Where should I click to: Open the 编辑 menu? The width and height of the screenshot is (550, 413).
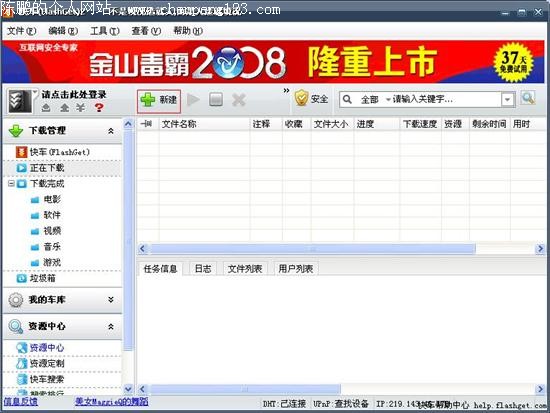63,31
